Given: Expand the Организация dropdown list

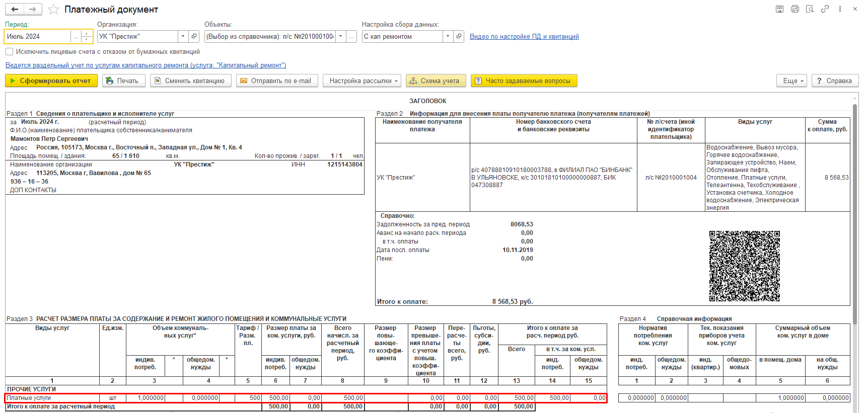Looking at the screenshot, I should click(x=183, y=37).
